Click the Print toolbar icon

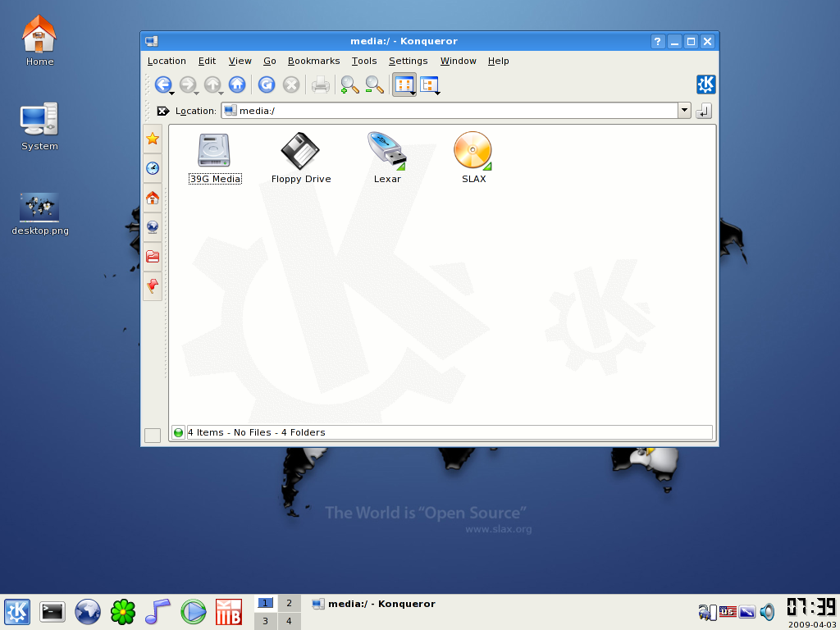click(320, 84)
